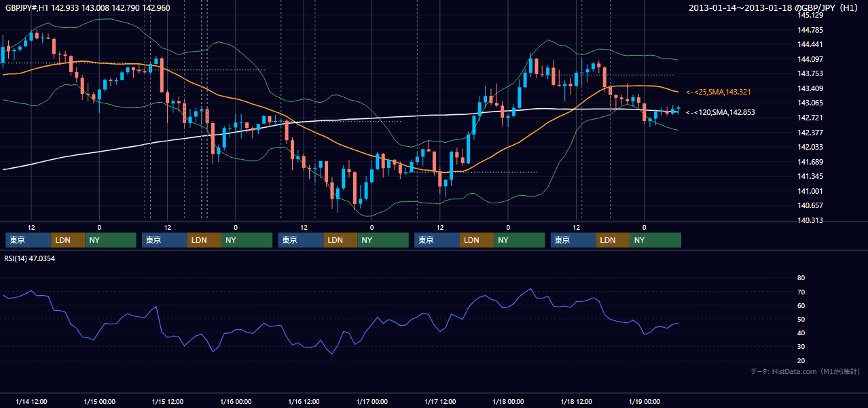This screenshot has width=868, height=408.
Task: Select the 1/16 00:00 time axis marker
Action: 236,401
